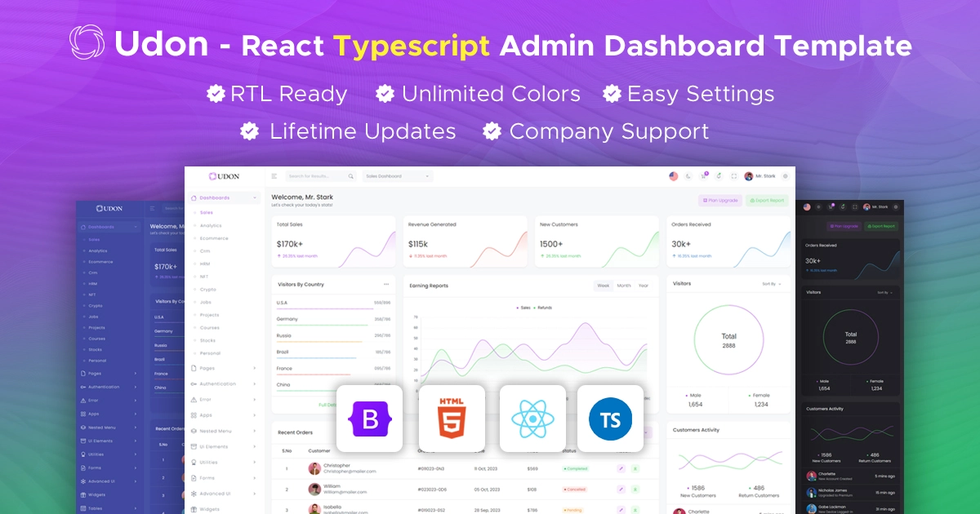Click the Bootstrap logo tile
Screen dimensions: 980x514
pos(370,419)
